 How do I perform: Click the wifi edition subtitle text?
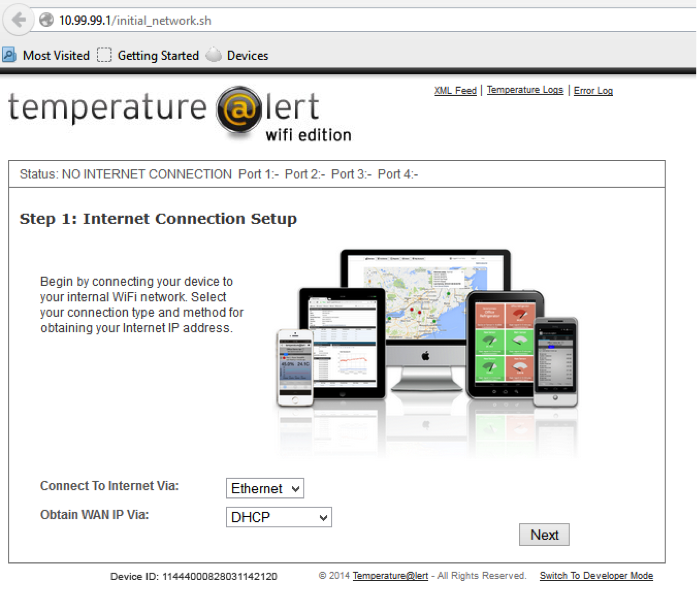(x=308, y=135)
